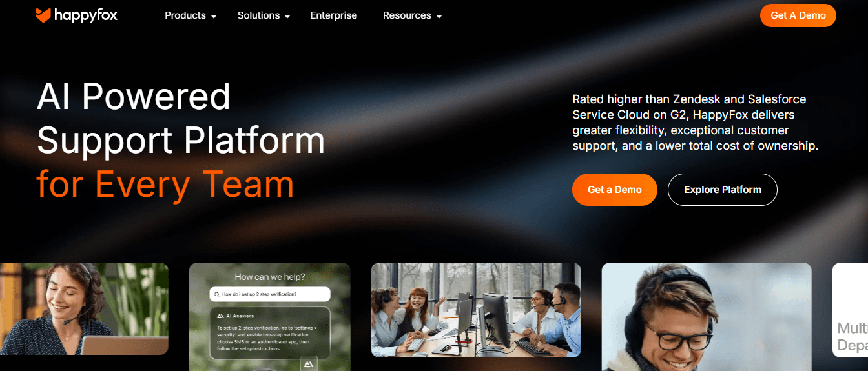Select the office team laughing thumbnail
The image size is (868, 371).
pos(476,310)
